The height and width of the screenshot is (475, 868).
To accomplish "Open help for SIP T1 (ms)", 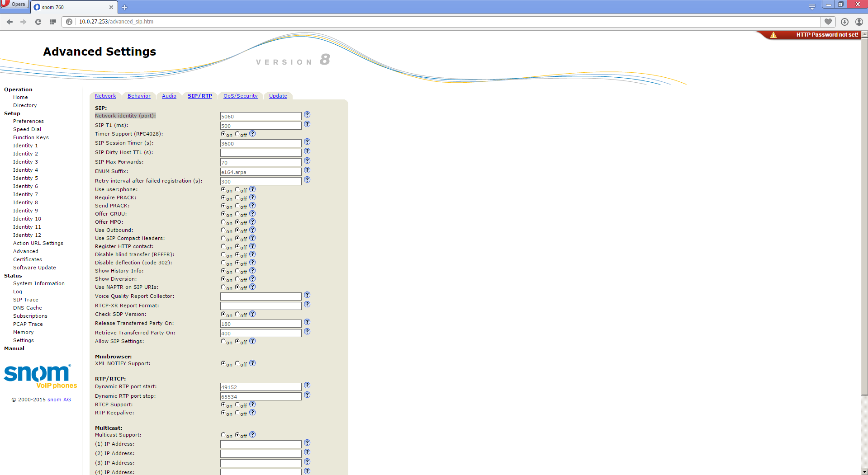I will pyautogui.click(x=307, y=124).
